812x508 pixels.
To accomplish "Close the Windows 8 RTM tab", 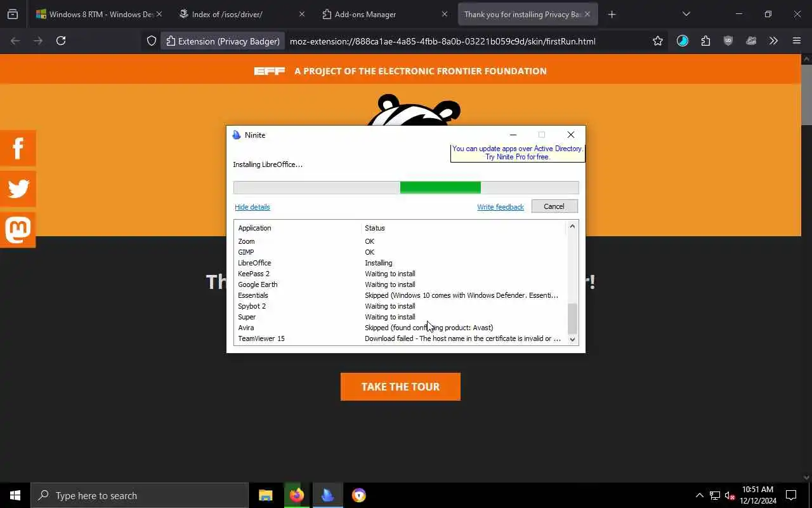I will point(159,14).
